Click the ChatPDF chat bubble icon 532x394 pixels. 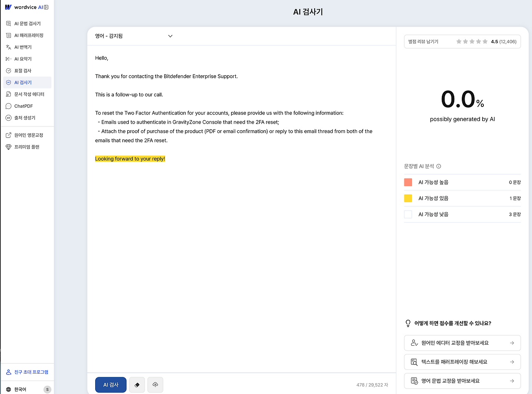pos(8,106)
